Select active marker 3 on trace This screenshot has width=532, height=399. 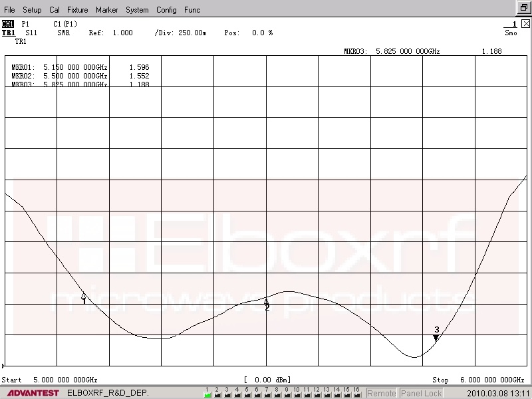[436, 338]
